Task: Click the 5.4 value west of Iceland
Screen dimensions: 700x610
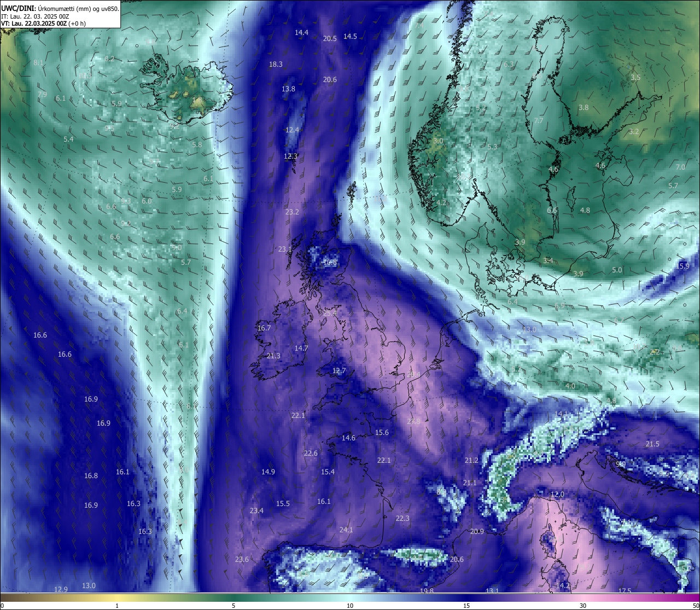Action: 68,140
